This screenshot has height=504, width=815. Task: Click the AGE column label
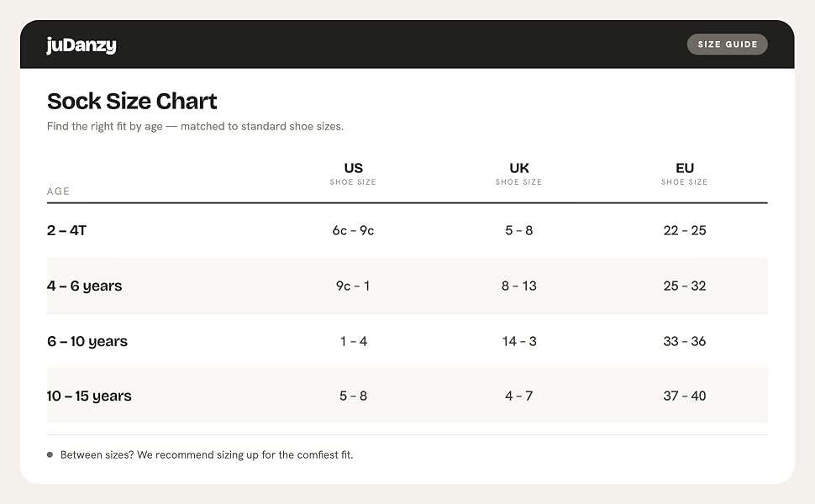[58, 192]
